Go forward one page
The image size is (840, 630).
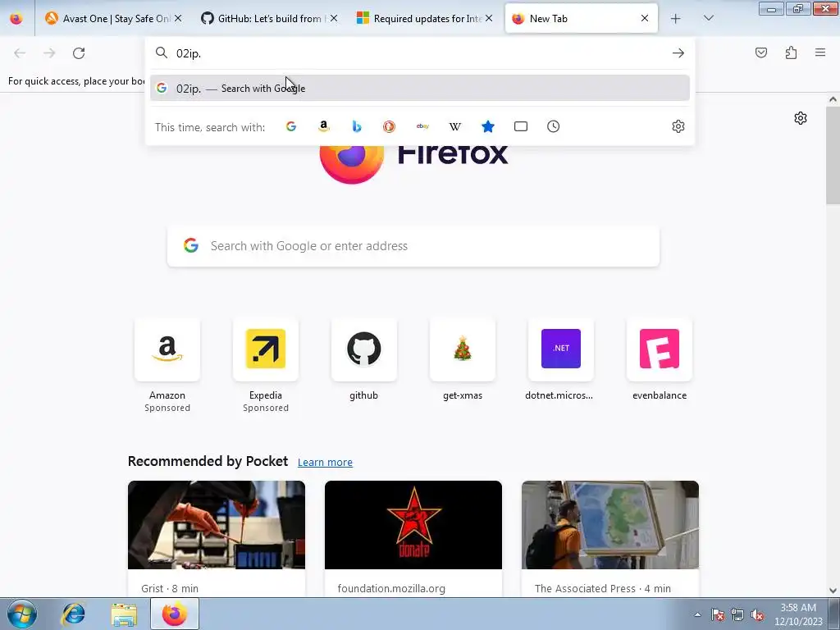pos(49,53)
